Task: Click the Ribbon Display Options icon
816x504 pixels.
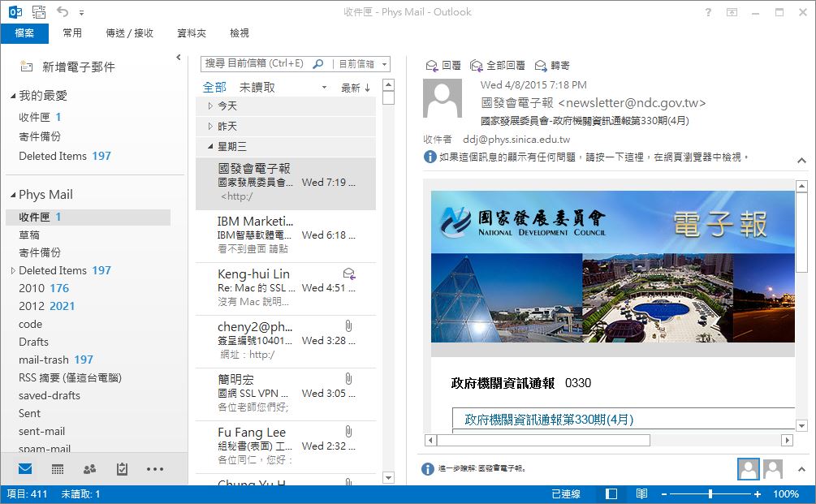Action: tap(732, 12)
